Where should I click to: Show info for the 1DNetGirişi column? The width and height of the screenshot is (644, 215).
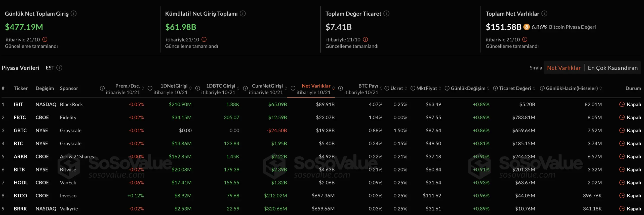click(x=150, y=88)
